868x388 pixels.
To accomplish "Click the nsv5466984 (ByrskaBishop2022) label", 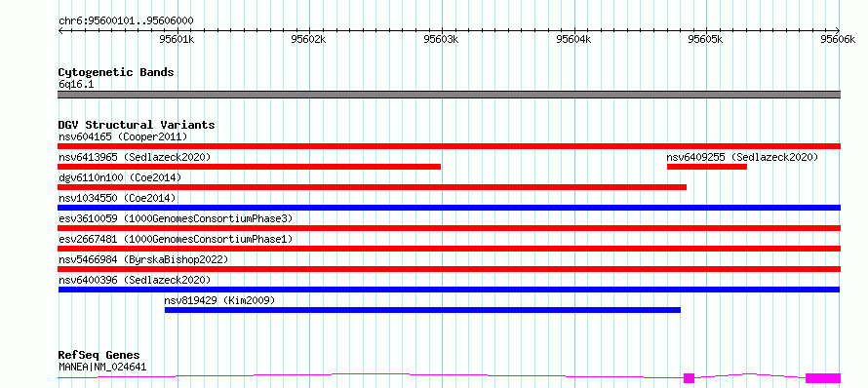I will point(143,259).
